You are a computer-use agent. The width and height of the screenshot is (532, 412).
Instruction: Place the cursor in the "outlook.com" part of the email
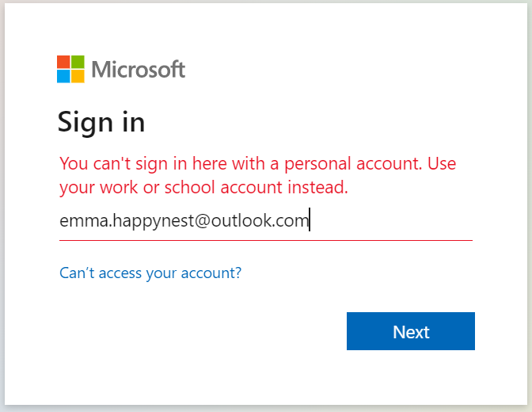(260, 221)
